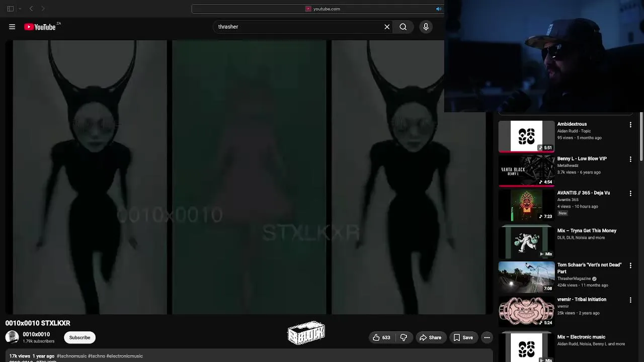The width and height of the screenshot is (644, 362).
Task: Open Benny L Low Blow VIP thumbnail
Action: [x=526, y=170]
